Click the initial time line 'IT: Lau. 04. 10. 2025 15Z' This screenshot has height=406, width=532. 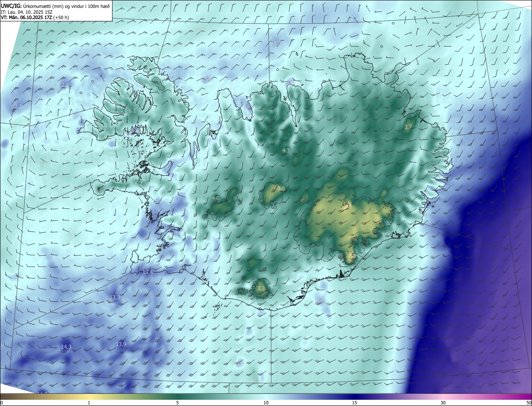(26, 12)
